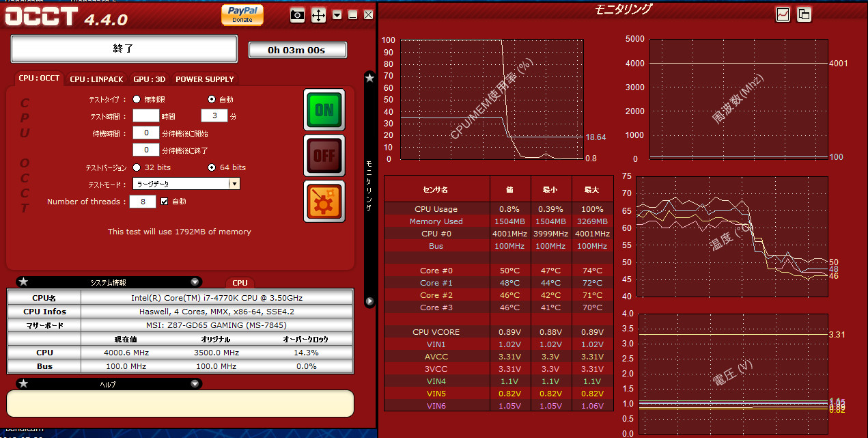Image resolution: width=868 pixels, height=438 pixels.
Task: Click the 0h 03m 00s timer display
Action: click(x=297, y=50)
